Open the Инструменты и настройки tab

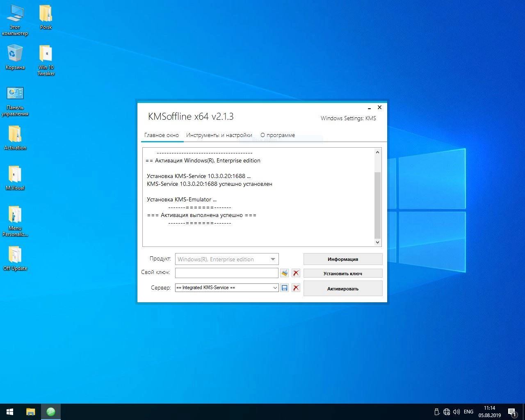(x=219, y=135)
